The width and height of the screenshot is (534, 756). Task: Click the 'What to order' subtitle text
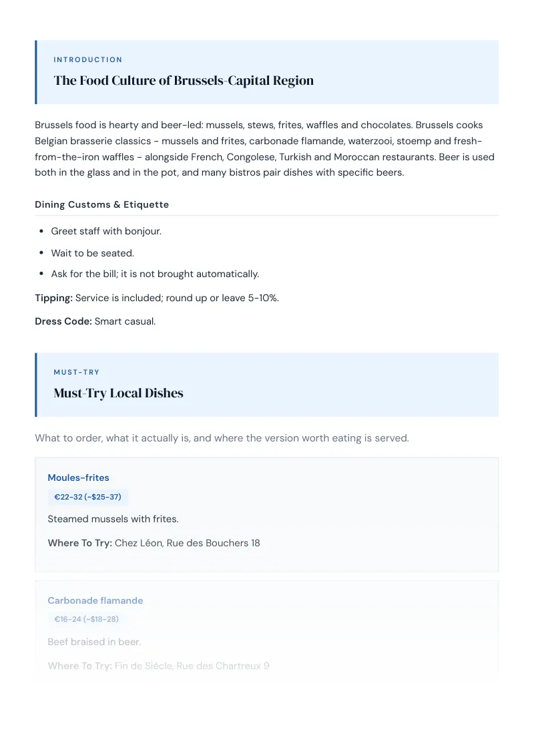coord(222,438)
